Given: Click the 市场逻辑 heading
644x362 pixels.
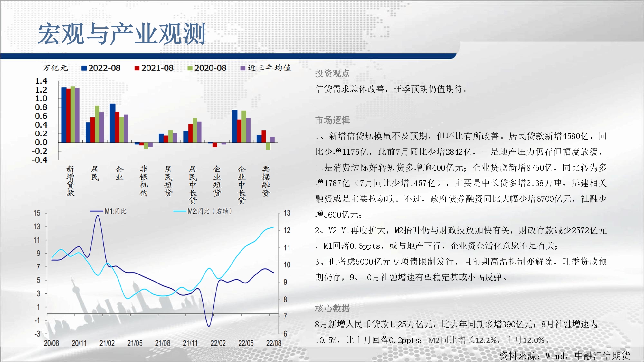Looking at the screenshot, I should coord(332,120).
